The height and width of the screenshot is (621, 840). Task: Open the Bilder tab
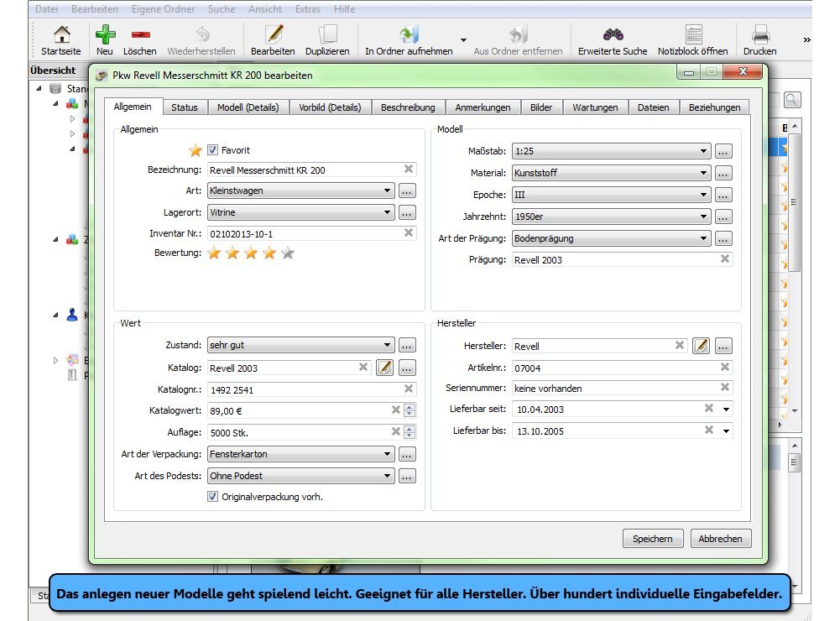pyautogui.click(x=541, y=107)
